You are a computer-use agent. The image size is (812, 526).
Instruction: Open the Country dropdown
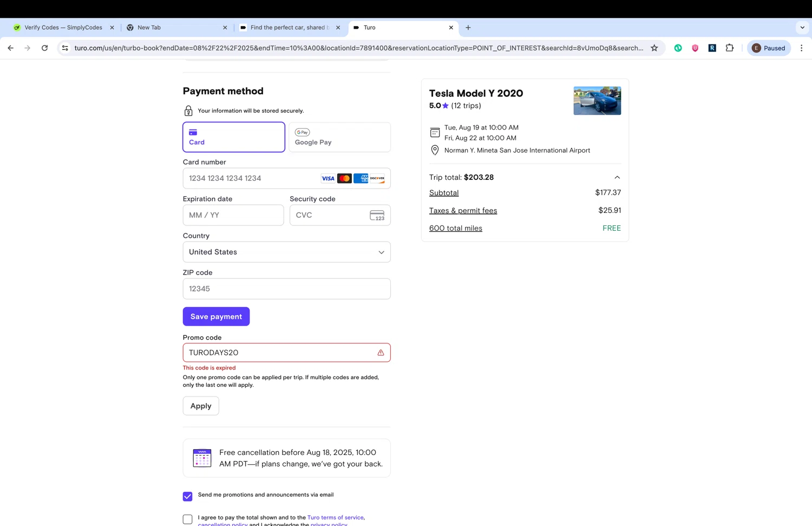286,252
